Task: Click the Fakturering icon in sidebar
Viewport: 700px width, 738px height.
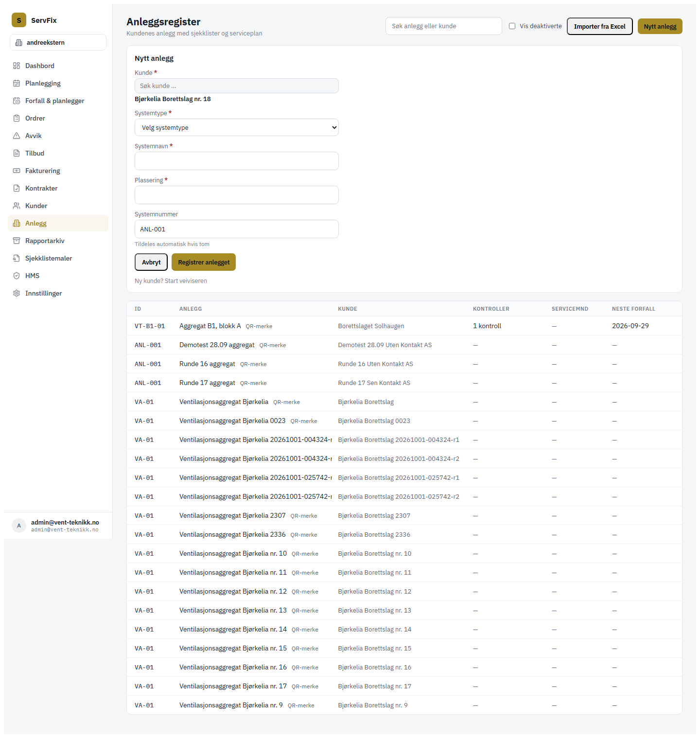Action: 17,171
